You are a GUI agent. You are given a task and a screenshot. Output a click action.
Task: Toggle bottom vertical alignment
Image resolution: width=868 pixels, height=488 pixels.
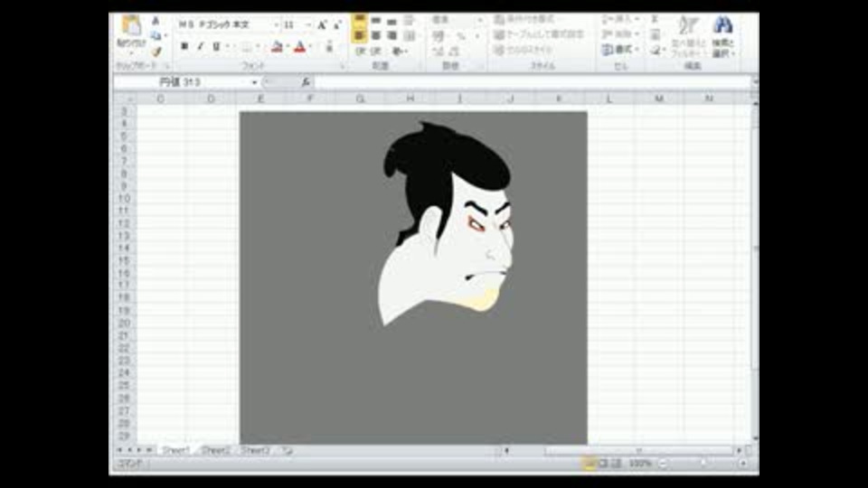[392, 21]
